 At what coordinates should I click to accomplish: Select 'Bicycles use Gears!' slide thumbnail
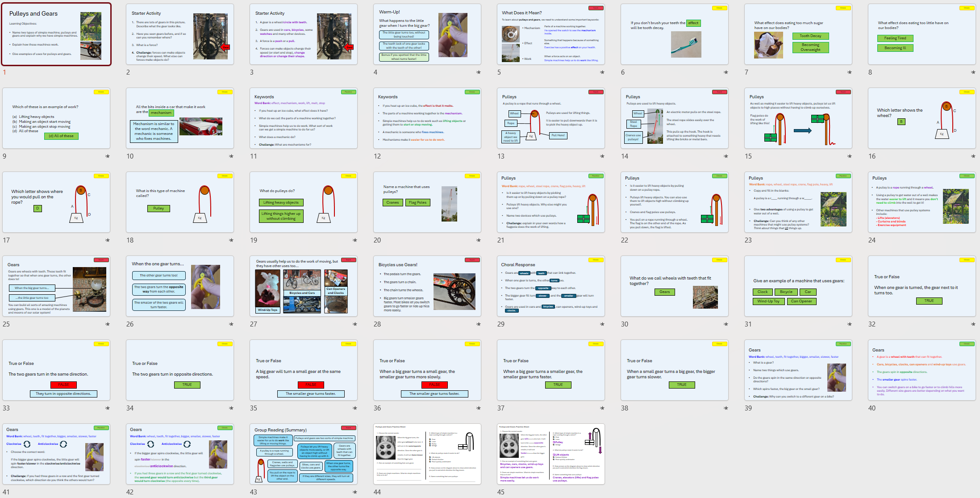click(427, 286)
